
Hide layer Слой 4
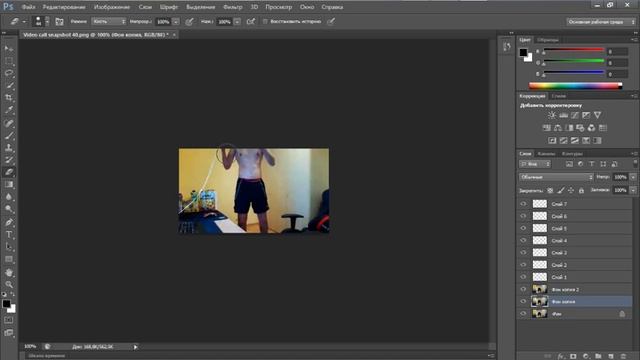point(523,240)
